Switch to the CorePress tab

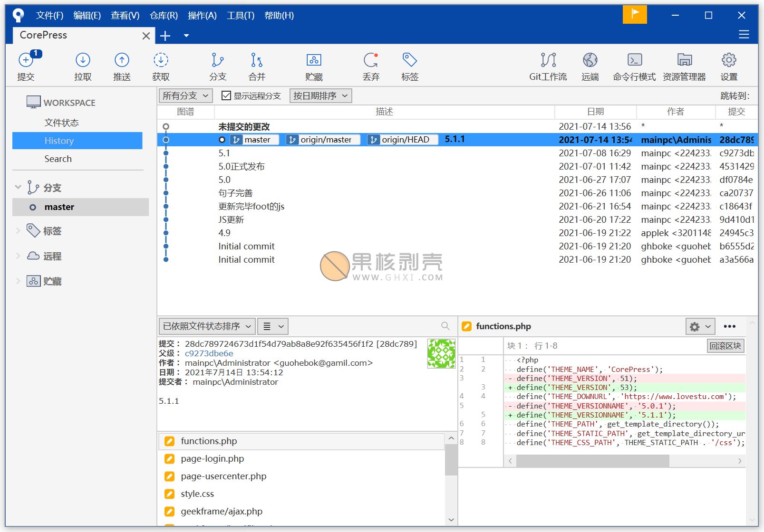(x=44, y=35)
